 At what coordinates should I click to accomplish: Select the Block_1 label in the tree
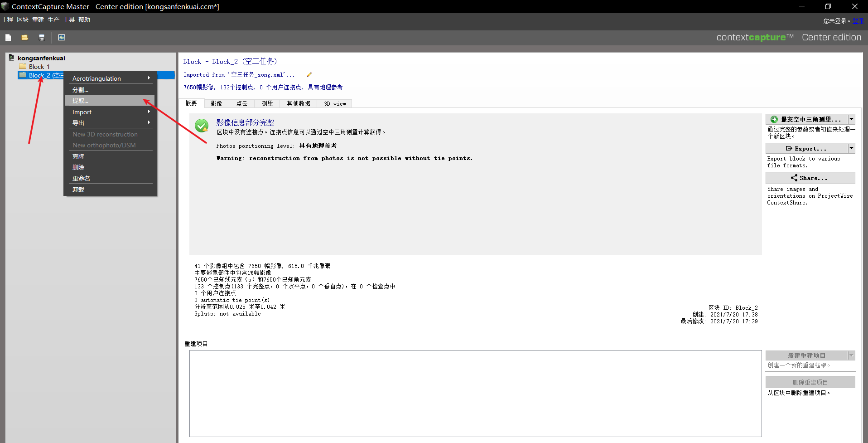(x=39, y=67)
